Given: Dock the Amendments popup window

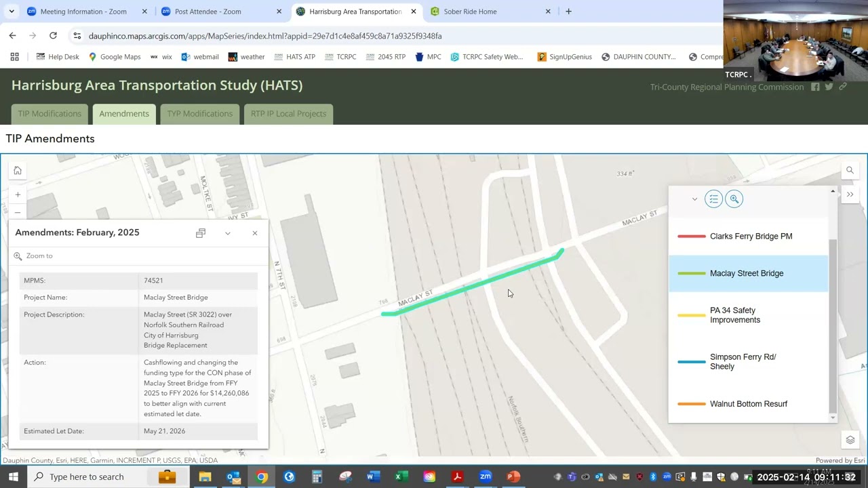Looking at the screenshot, I should click(201, 233).
